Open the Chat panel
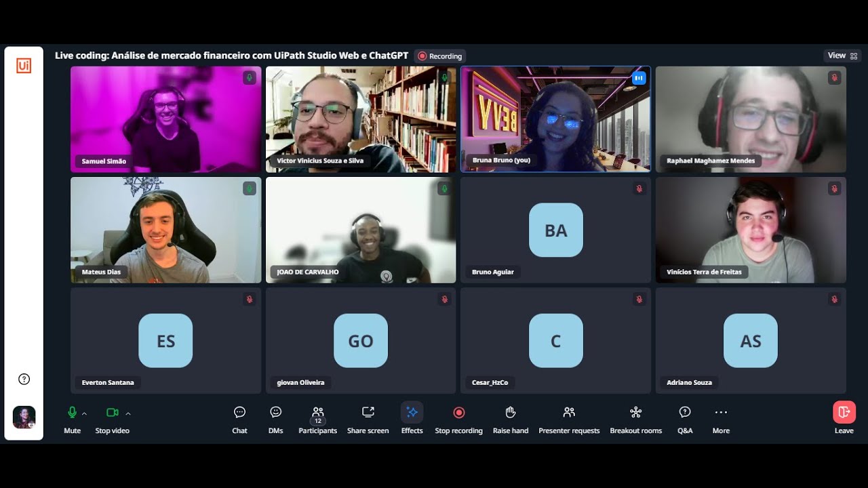Image resolution: width=868 pixels, height=488 pixels. click(x=239, y=419)
